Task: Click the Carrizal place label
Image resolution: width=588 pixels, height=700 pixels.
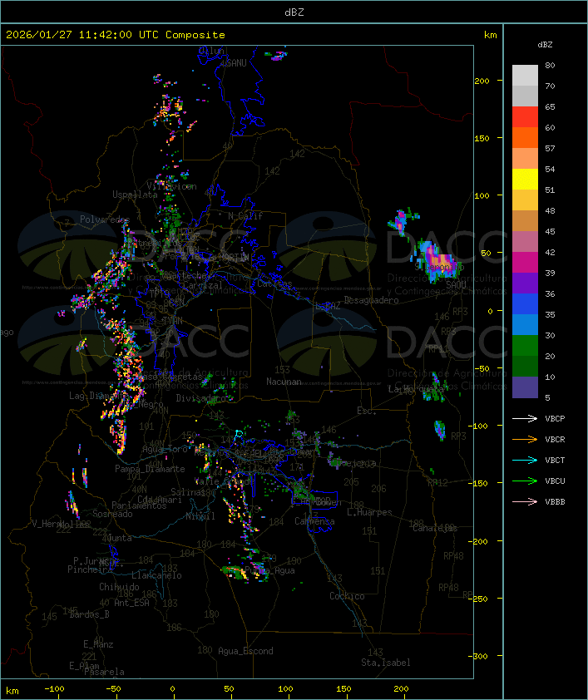Action: tap(203, 285)
